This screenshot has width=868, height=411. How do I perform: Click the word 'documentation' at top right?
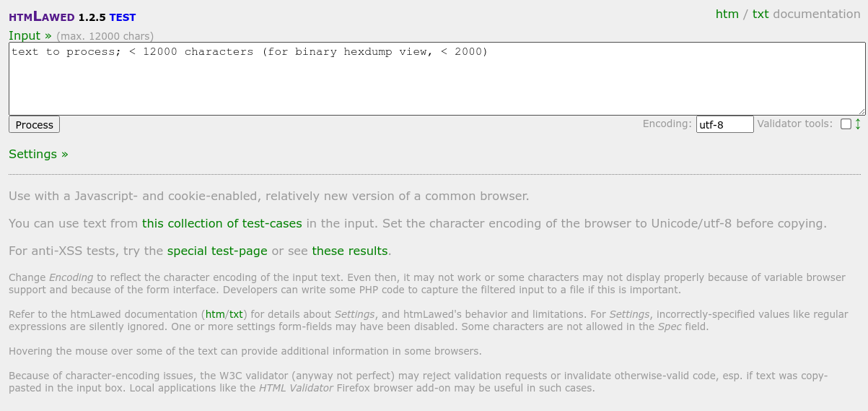(816, 14)
